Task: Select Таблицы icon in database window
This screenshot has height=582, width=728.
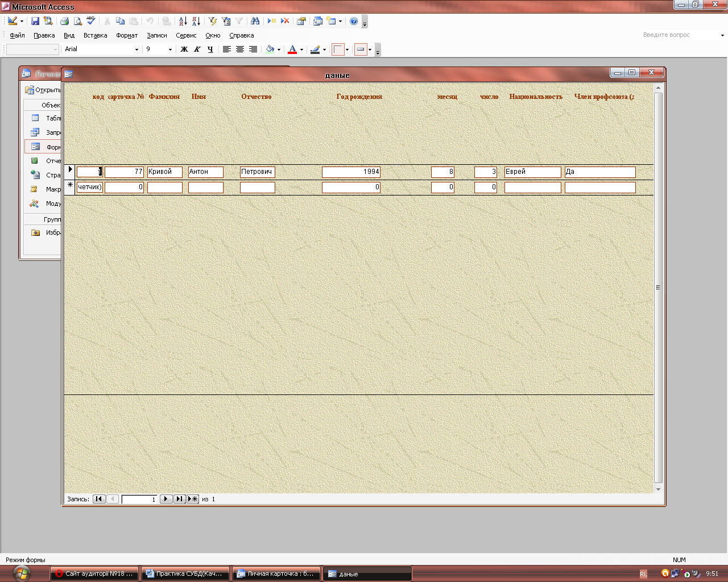Action: (35, 118)
